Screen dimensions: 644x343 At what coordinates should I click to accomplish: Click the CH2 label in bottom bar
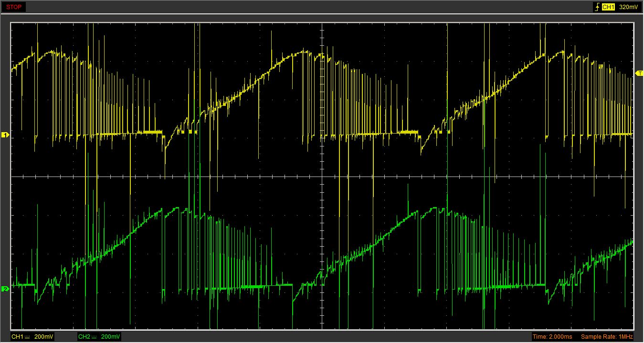click(84, 337)
